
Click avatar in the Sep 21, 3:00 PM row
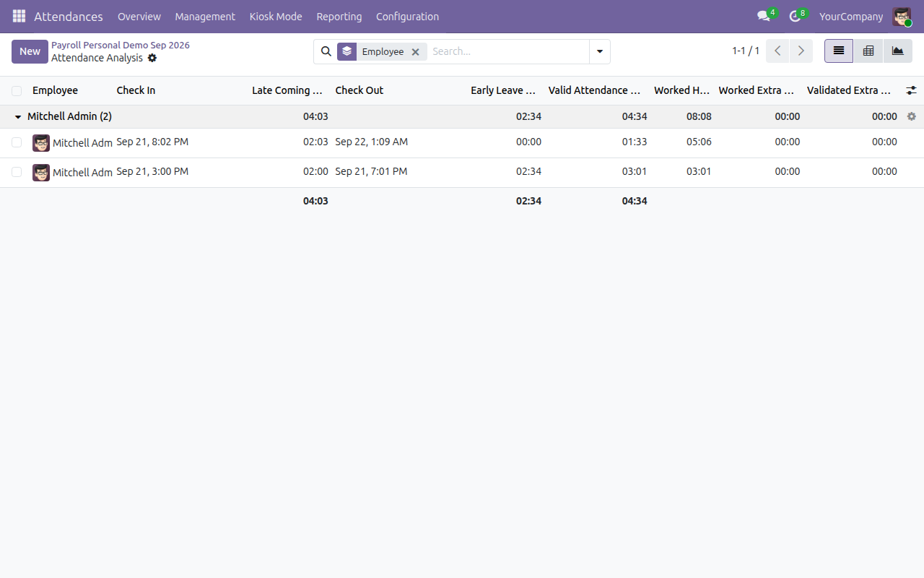point(41,173)
